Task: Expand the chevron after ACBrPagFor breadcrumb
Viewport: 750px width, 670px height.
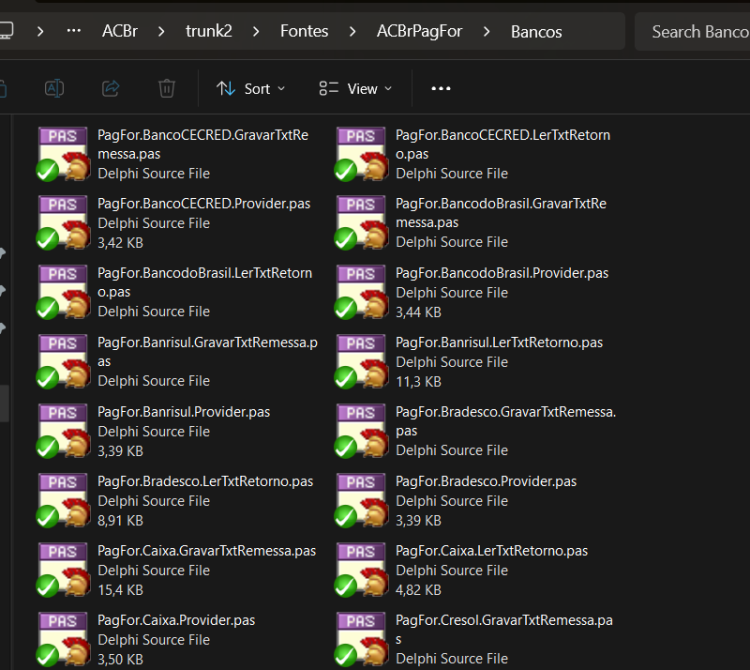Action: click(486, 32)
